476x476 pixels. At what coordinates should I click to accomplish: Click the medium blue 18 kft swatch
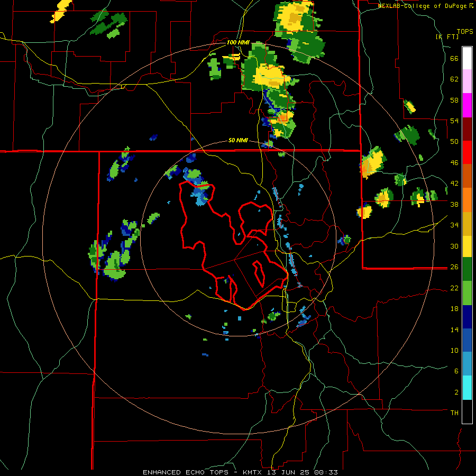tap(467, 340)
